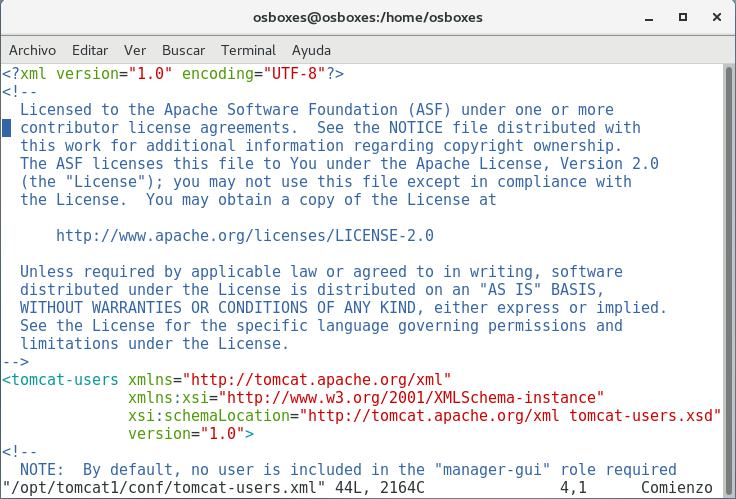The width and height of the screenshot is (736, 499).
Task: Click the Apache LICENSE-2.0 URL
Action: (x=245, y=236)
